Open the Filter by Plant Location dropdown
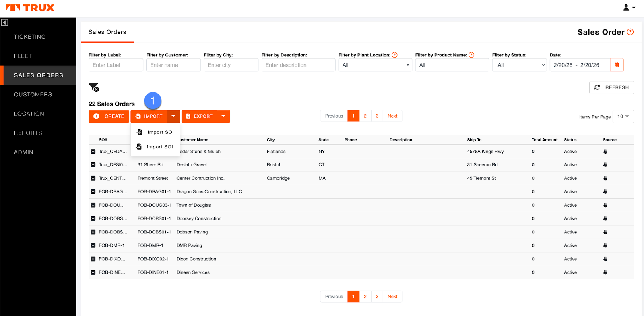The image size is (644, 316). 375,65
